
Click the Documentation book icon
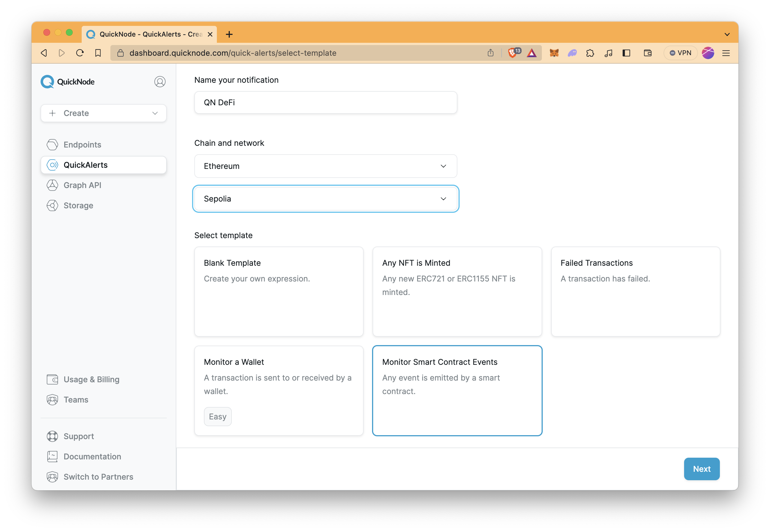tap(52, 457)
